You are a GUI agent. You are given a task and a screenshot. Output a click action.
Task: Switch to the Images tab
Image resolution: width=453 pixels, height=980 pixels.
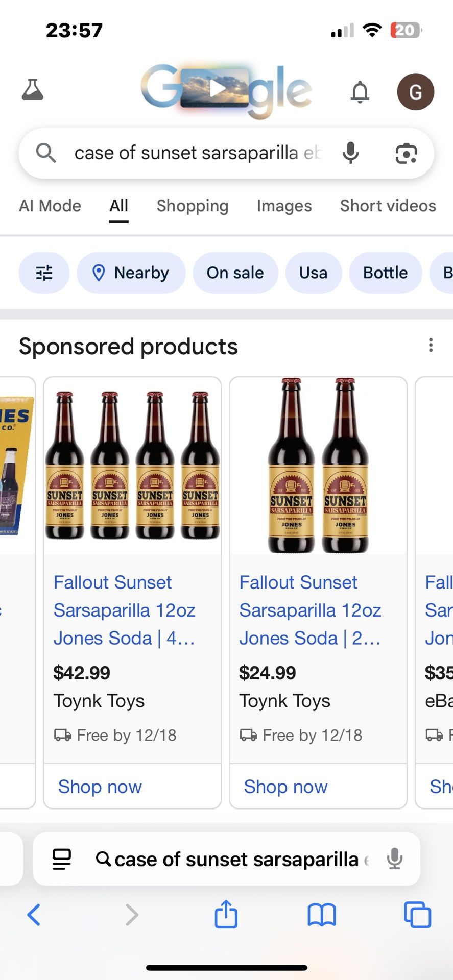[x=284, y=206]
